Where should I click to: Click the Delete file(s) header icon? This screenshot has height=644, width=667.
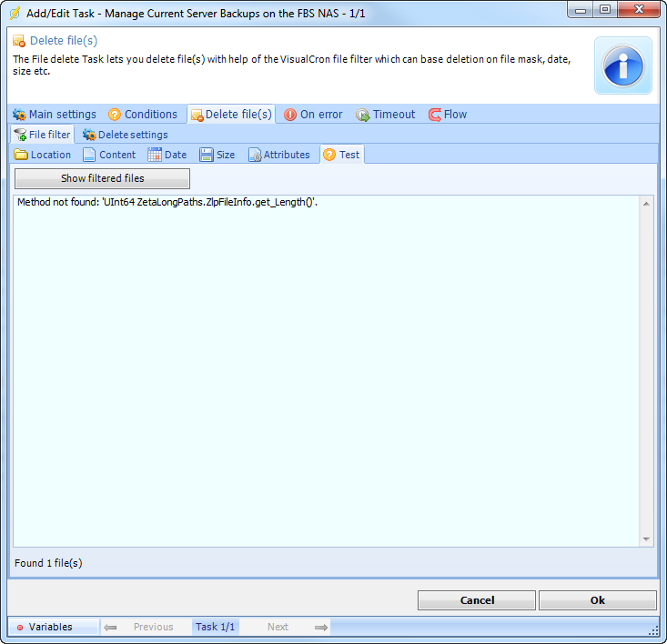coord(19,41)
